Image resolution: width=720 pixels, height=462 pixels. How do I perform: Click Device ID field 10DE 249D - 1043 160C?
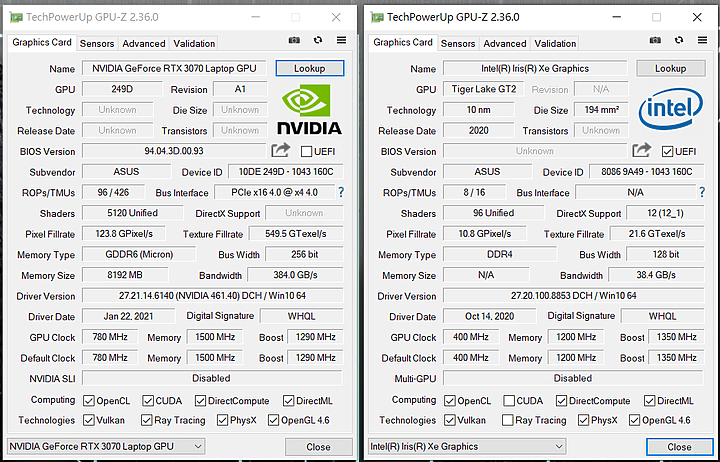tap(286, 172)
